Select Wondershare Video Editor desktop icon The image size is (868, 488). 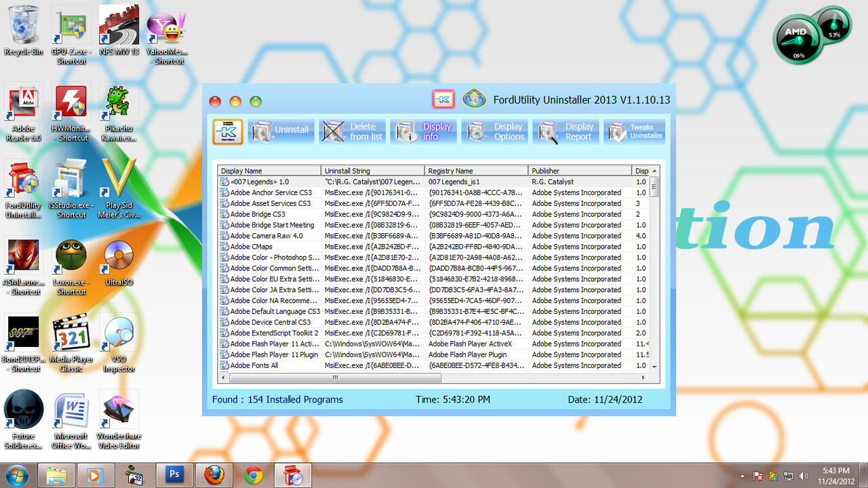pos(119,420)
